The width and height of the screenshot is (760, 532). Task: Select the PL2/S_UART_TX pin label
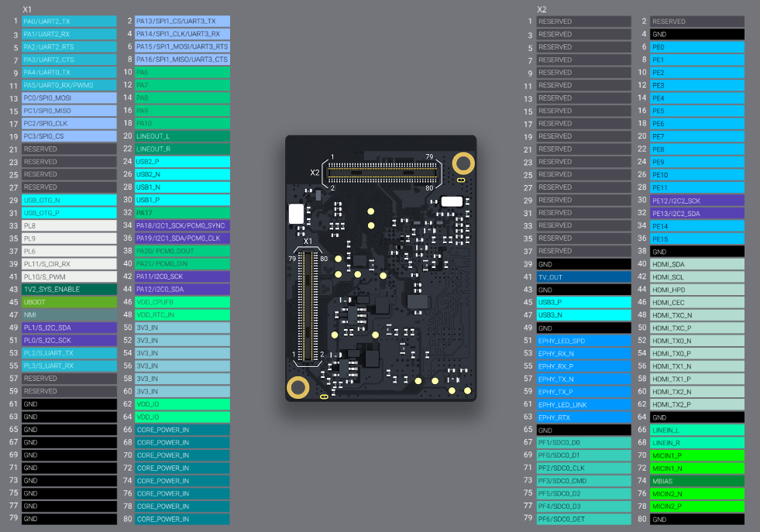pyautogui.click(x=69, y=353)
